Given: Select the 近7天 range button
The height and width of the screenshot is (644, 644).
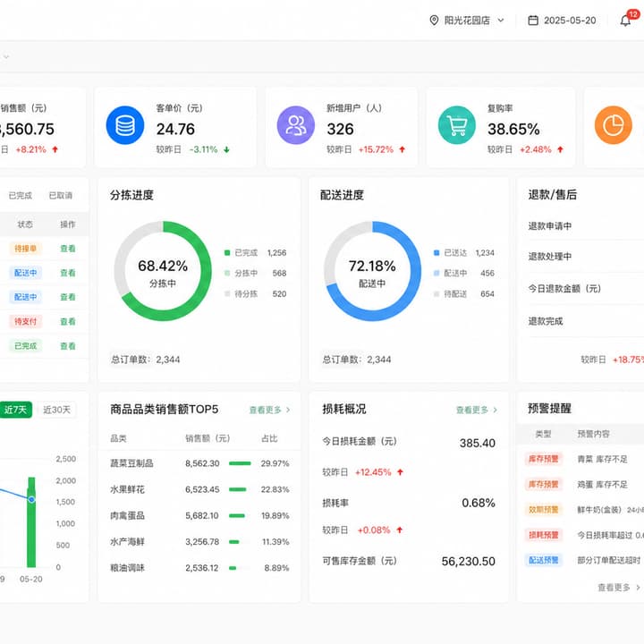Looking at the screenshot, I should click(x=15, y=410).
